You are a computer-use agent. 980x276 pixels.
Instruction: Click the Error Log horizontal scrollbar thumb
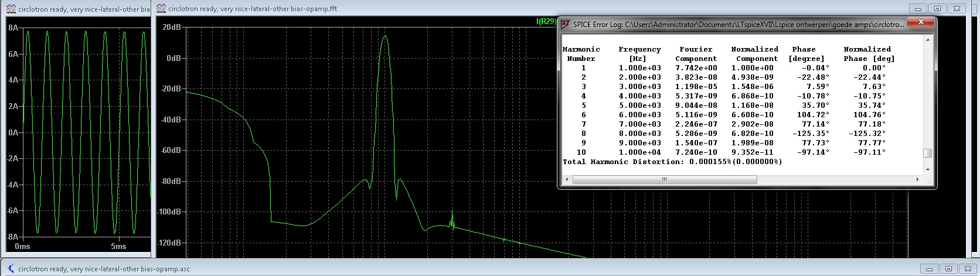(663, 180)
